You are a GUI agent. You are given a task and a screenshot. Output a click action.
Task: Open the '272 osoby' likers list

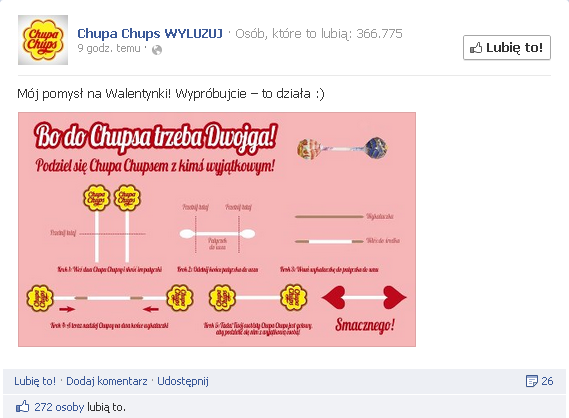[x=59, y=407]
